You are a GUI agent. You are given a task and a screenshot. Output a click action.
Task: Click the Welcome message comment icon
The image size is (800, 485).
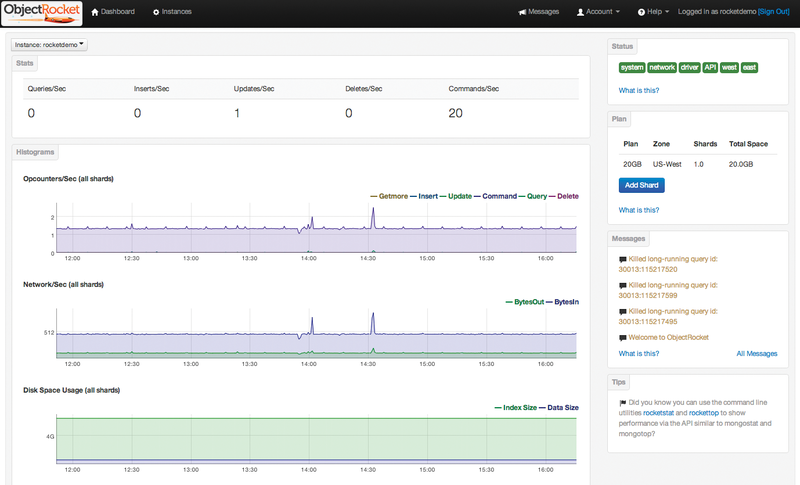pyautogui.click(x=623, y=338)
